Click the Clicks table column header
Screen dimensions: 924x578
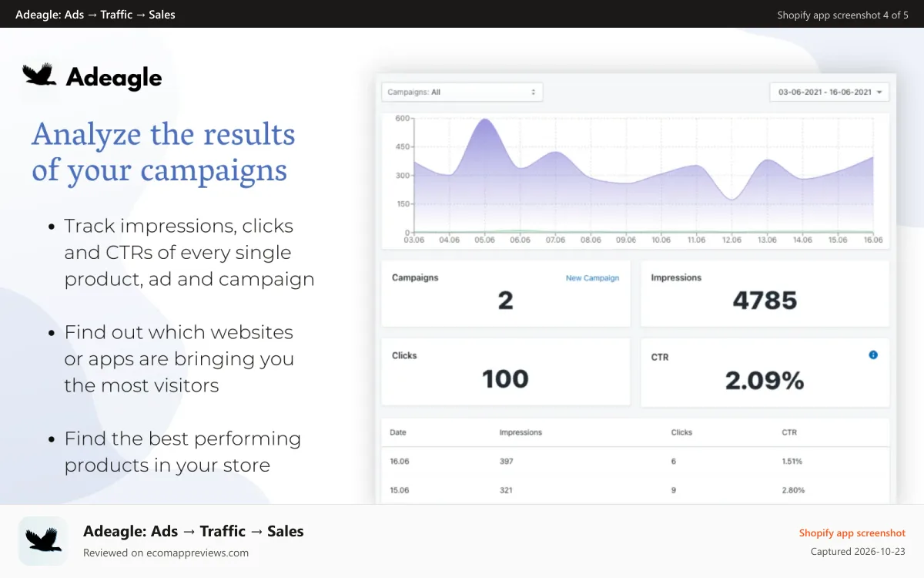(x=681, y=432)
